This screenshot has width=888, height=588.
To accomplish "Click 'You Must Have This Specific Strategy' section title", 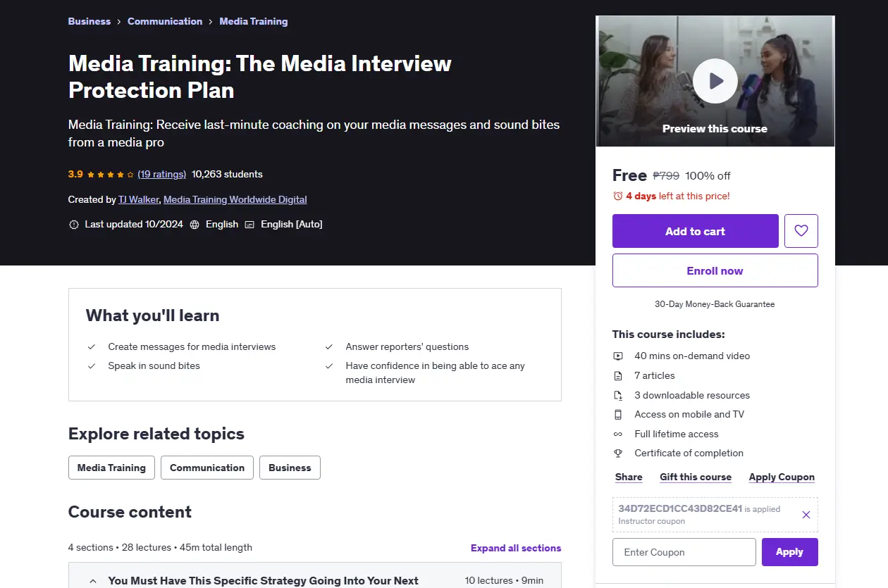I will tap(264, 581).
